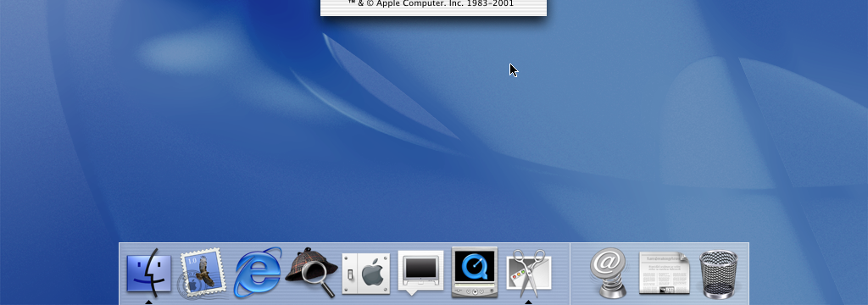Launch the Mail stamp icon
868x305 pixels.
(x=202, y=273)
